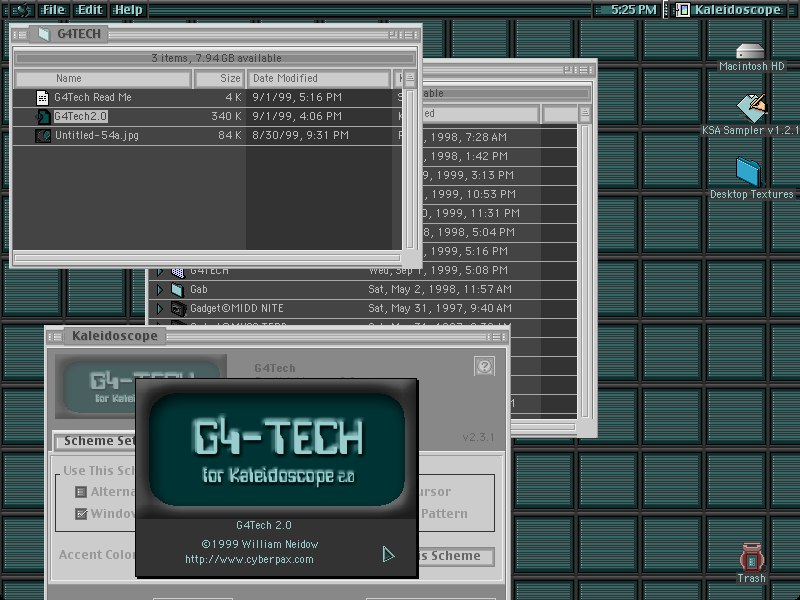The image size is (800, 600).
Task: Click the Use This Scheme button
Action: click(x=456, y=556)
